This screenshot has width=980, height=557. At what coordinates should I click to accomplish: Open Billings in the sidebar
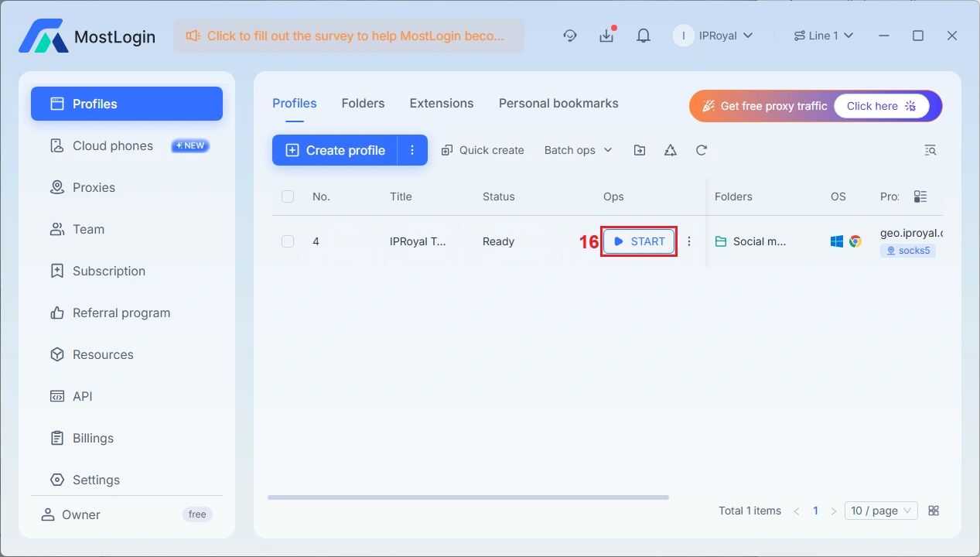pyautogui.click(x=127, y=438)
